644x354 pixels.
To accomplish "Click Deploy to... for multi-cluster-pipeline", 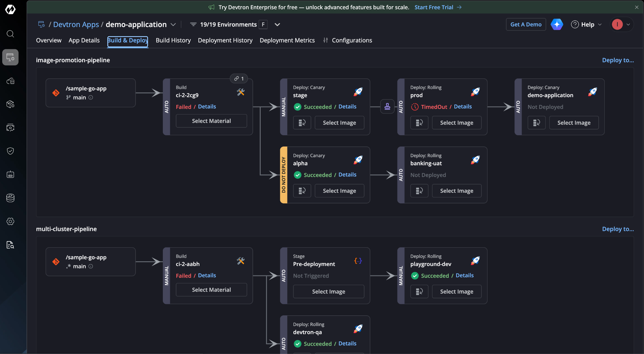I will [x=618, y=229].
